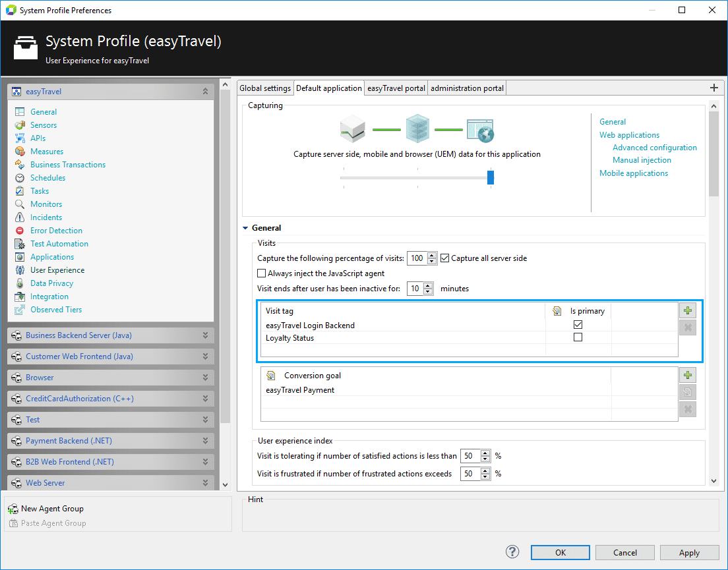Select the Loyalty Status visit tag row
The height and width of the screenshot is (570, 728).
point(470,337)
